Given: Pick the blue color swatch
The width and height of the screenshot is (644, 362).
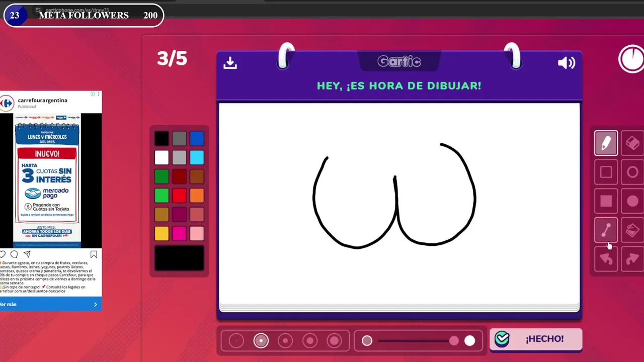Looking at the screenshot, I should (x=197, y=138).
